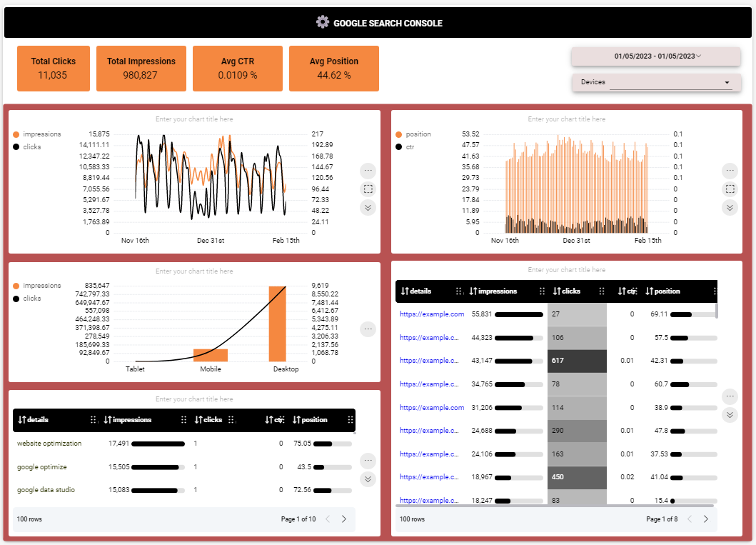Open the date range picker showing 01/05/2023
756x545 pixels.
655,56
